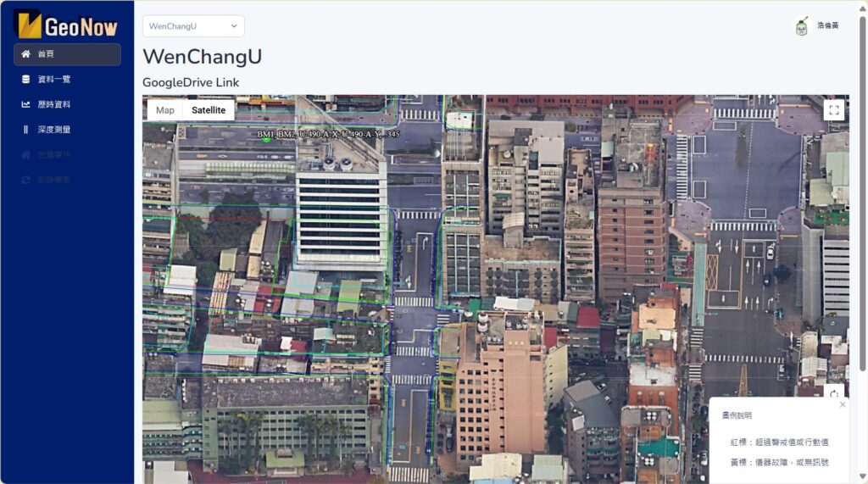868x484 pixels.
Task: Open user menu 浩倫黃
Action: click(827, 25)
